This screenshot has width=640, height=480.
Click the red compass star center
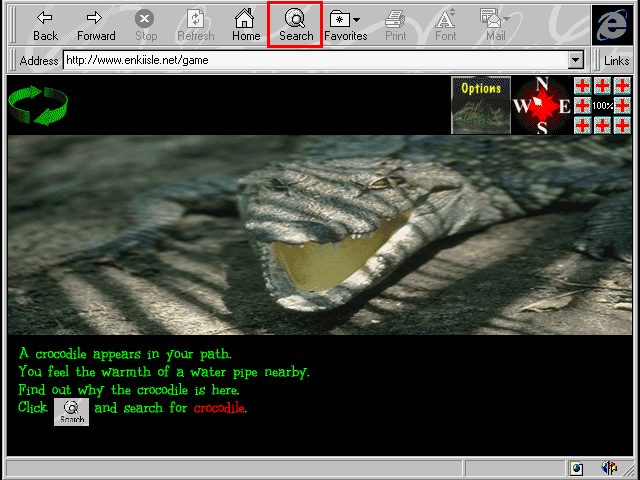pyautogui.click(x=542, y=105)
